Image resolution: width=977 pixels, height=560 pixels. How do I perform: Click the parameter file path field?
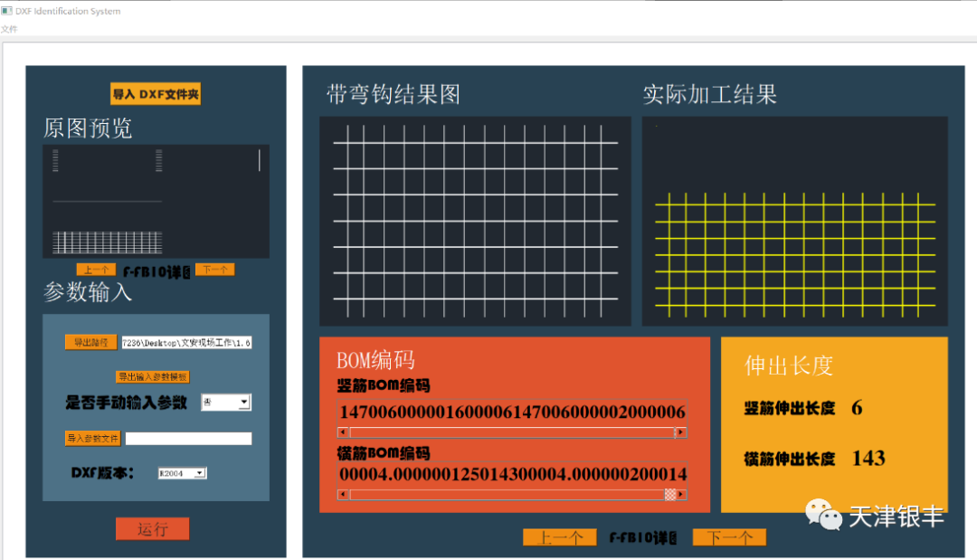pos(188,439)
